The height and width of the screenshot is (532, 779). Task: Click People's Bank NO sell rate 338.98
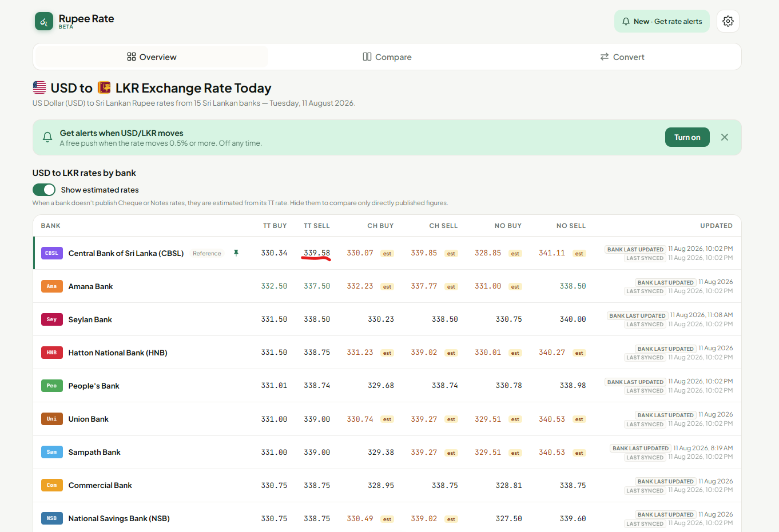[573, 386]
